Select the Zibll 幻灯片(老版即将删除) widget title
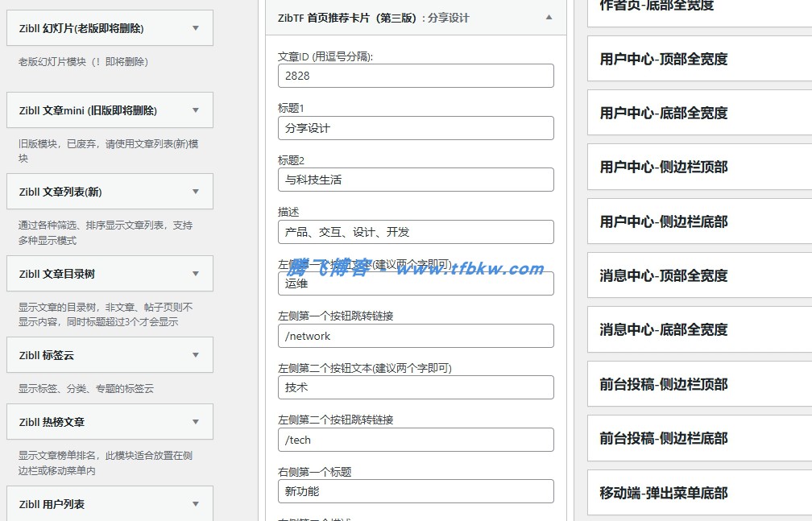Image resolution: width=812 pixels, height=521 pixels. 81,28
